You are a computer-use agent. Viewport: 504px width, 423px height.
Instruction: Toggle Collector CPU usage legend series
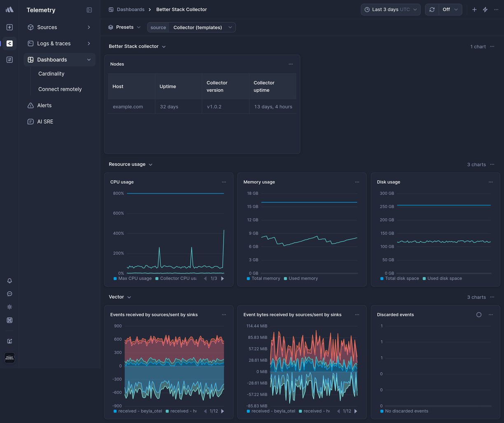point(176,279)
